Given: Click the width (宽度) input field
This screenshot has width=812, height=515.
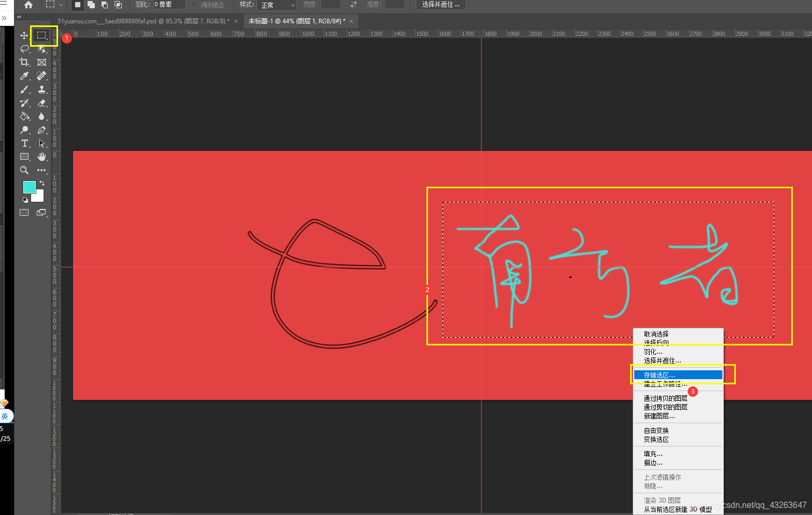Looking at the screenshot, I should point(331,5).
